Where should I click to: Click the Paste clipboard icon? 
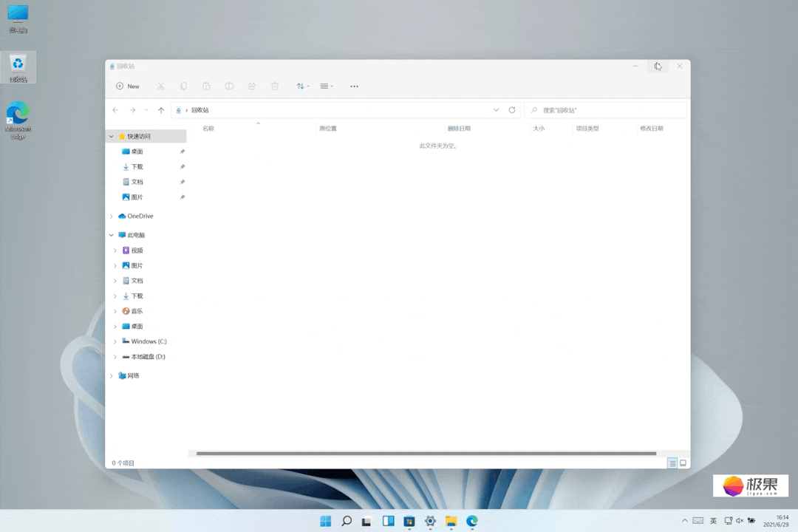[206, 86]
